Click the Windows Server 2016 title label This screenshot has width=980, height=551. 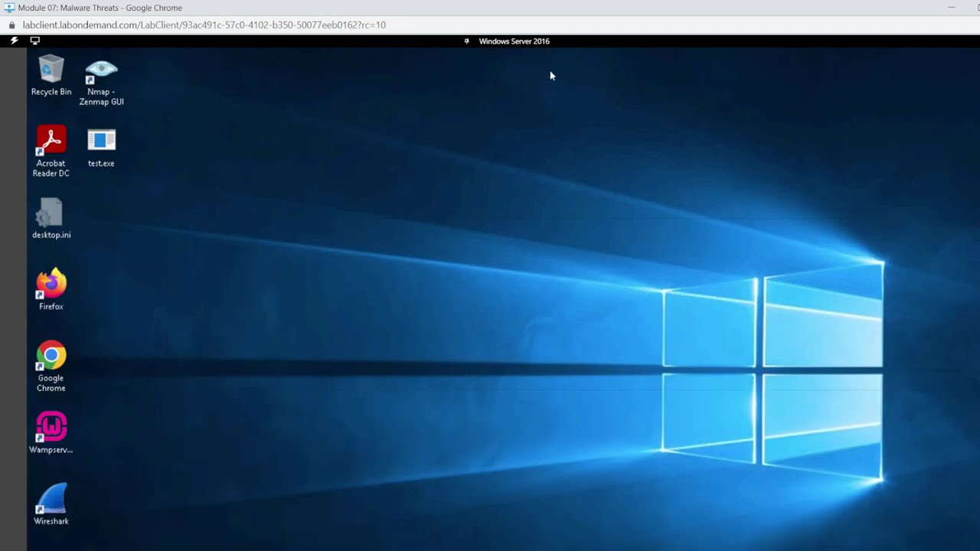click(514, 41)
